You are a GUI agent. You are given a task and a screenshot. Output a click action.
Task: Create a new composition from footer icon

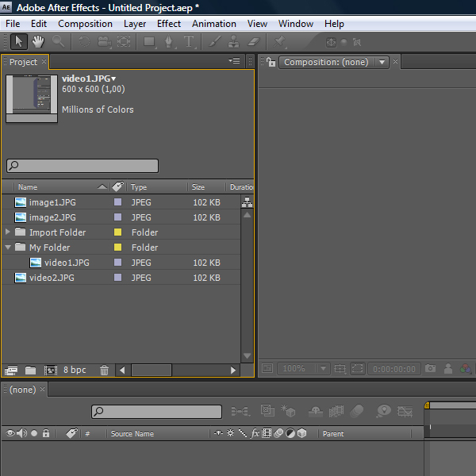[51, 370]
